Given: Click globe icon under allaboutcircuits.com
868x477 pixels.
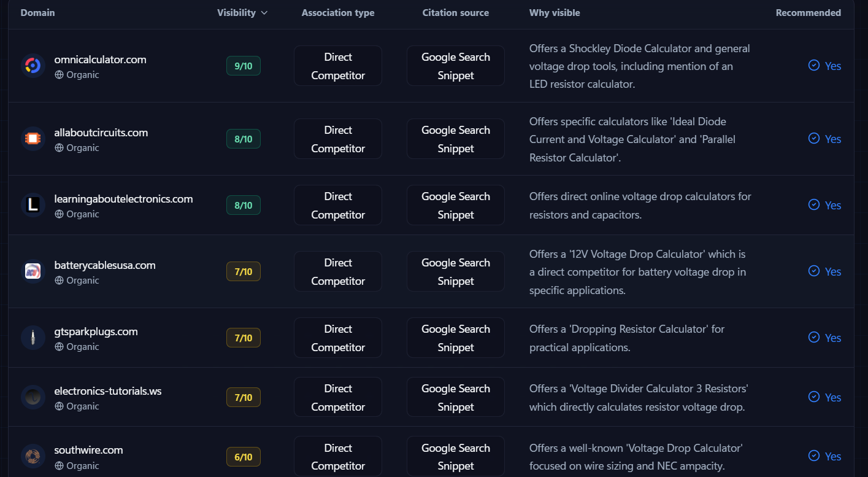Looking at the screenshot, I should point(59,148).
